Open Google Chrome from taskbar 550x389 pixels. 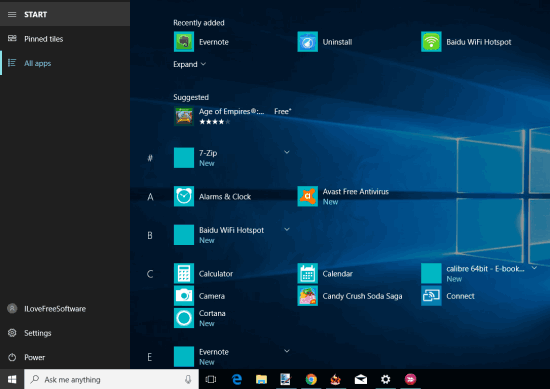311,379
